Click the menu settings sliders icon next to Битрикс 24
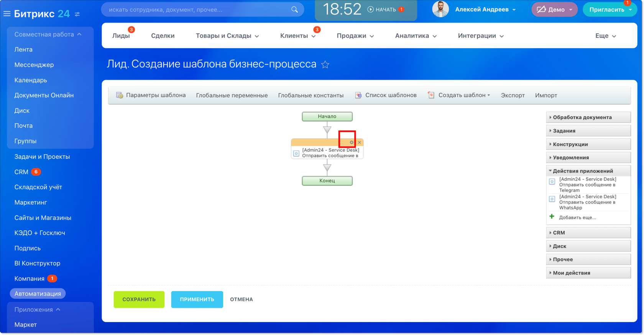This screenshot has width=644, height=335. tap(77, 14)
